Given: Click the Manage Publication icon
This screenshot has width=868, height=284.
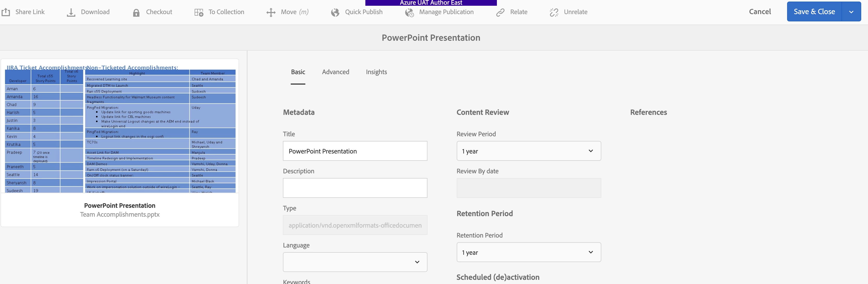Looking at the screenshot, I should [x=409, y=13].
